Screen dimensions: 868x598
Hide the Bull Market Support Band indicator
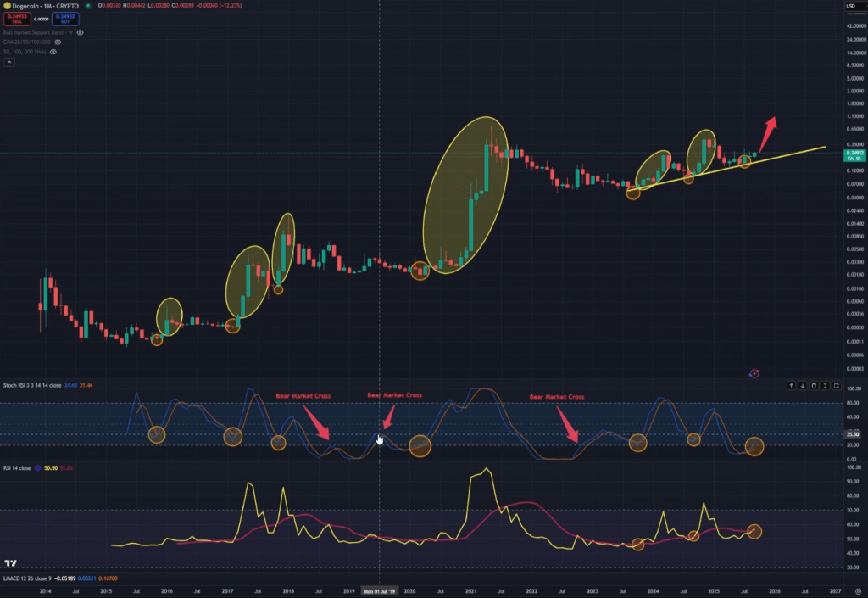(x=80, y=32)
